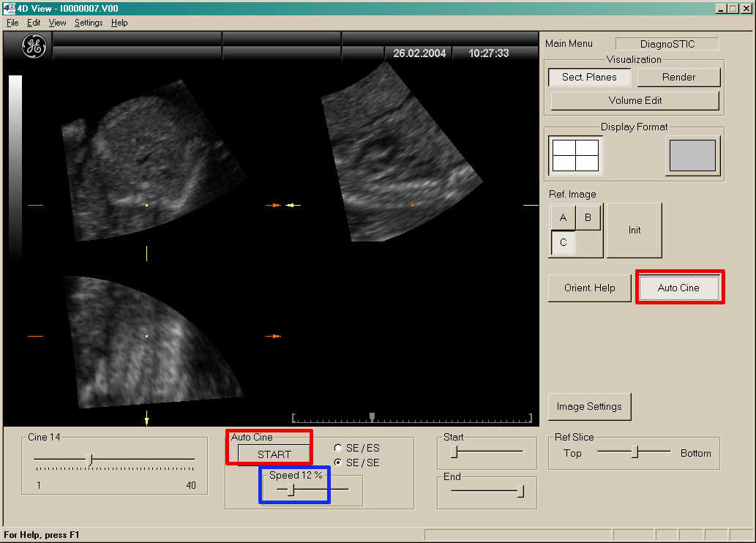Select the quad-view display format icon
The height and width of the screenshot is (543, 756).
coord(575,155)
